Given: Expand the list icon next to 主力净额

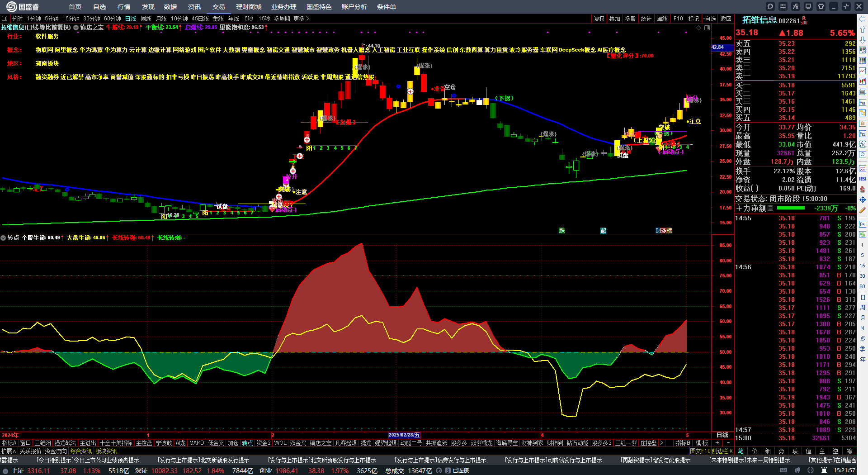Looking at the screenshot, I should pos(770,208).
